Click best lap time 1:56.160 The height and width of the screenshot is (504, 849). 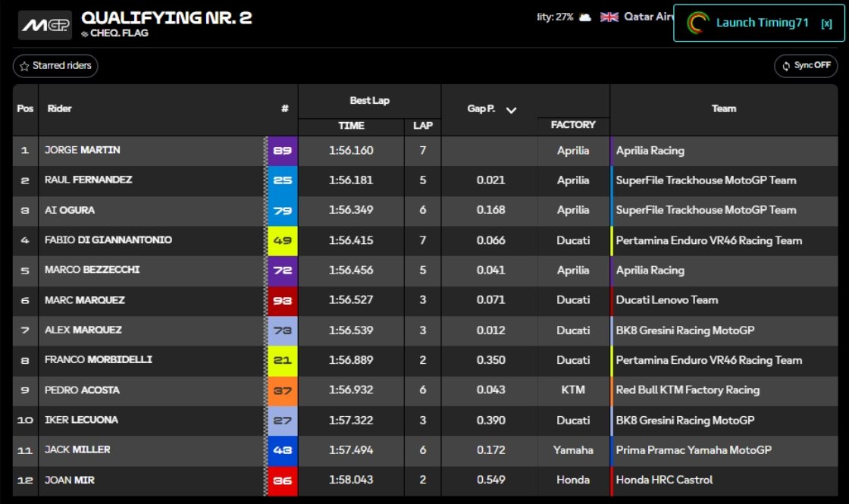[351, 151]
